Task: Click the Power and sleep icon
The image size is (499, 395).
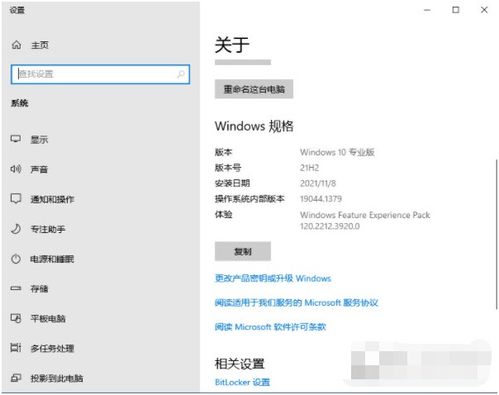Action: tap(16, 259)
